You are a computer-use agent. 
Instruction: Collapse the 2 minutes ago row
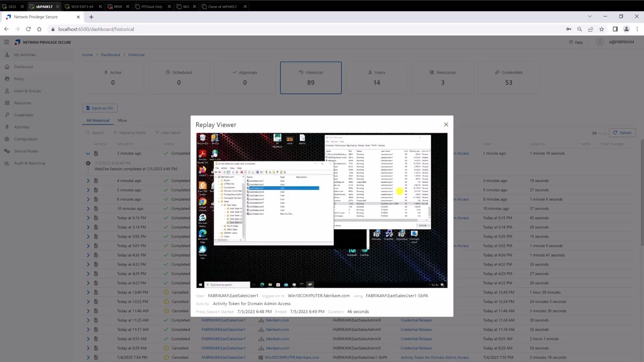click(88, 153)
